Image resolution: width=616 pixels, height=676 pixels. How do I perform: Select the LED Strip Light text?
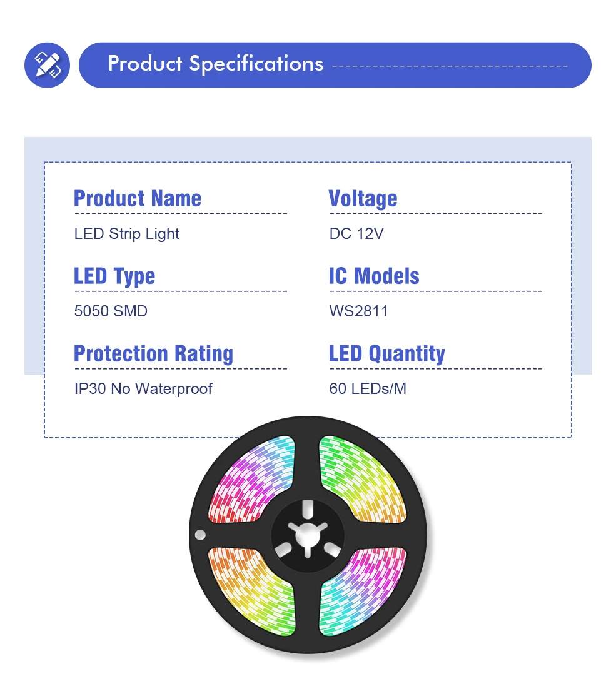click(126, 233)
